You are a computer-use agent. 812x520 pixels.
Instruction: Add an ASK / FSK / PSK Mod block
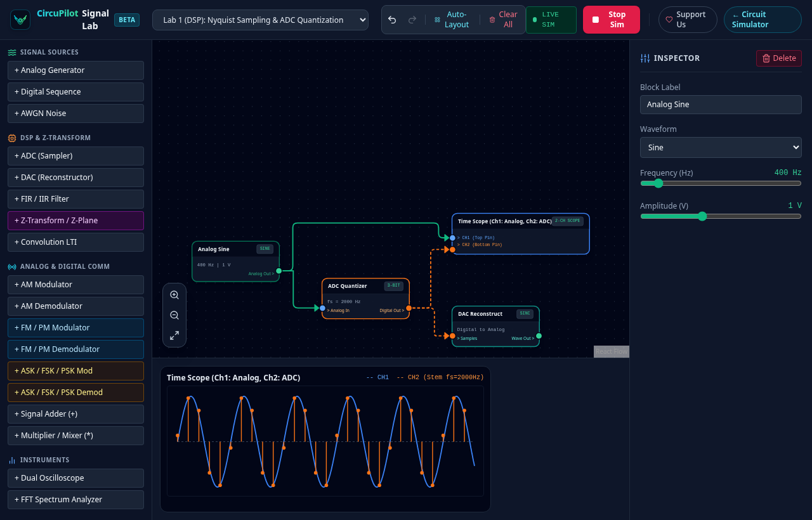tap(75, 371)
